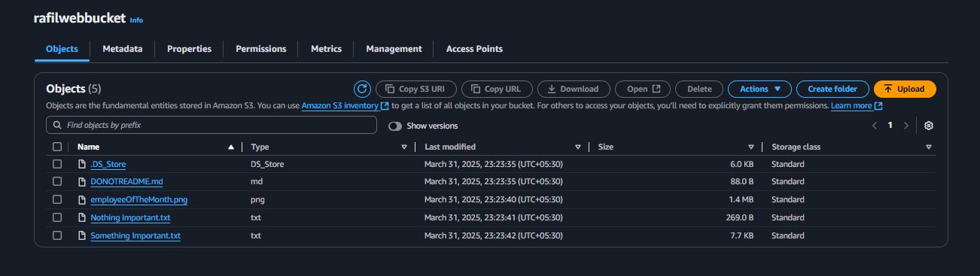
Task: Sort by Size column
Action: (606, 147)
